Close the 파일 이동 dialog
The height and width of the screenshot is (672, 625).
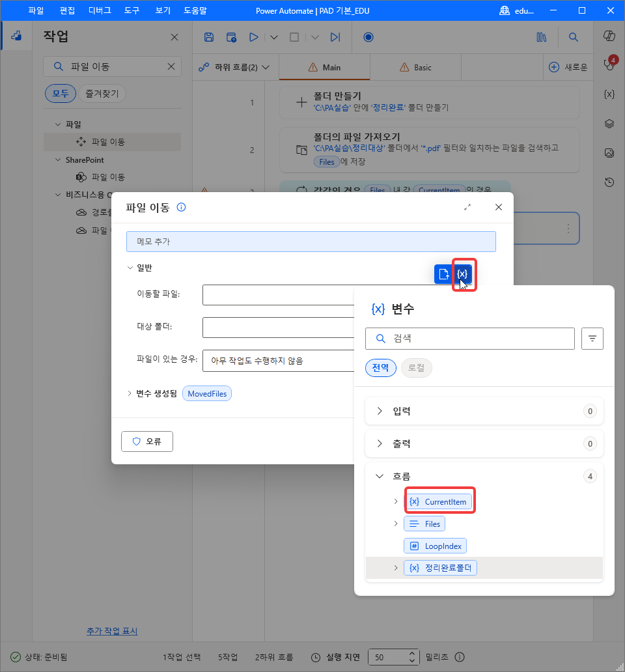[499, 208]
